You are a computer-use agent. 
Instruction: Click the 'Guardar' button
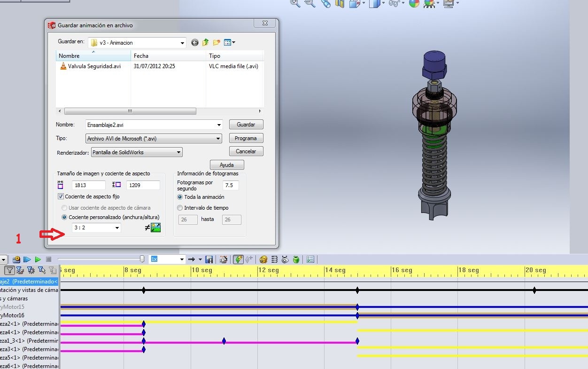246,125
